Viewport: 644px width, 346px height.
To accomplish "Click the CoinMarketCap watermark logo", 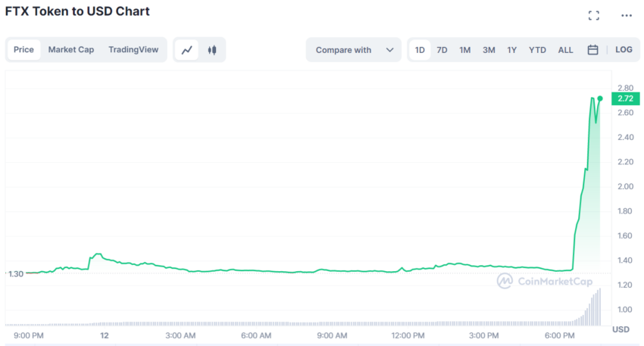I will (x=545, y=281).
